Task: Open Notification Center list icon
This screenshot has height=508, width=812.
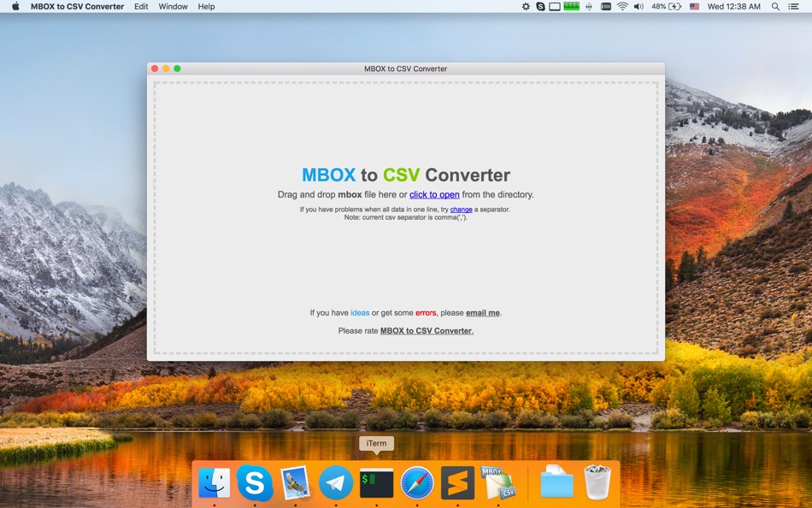Action: pyautogui.click(x=793, y=6)
